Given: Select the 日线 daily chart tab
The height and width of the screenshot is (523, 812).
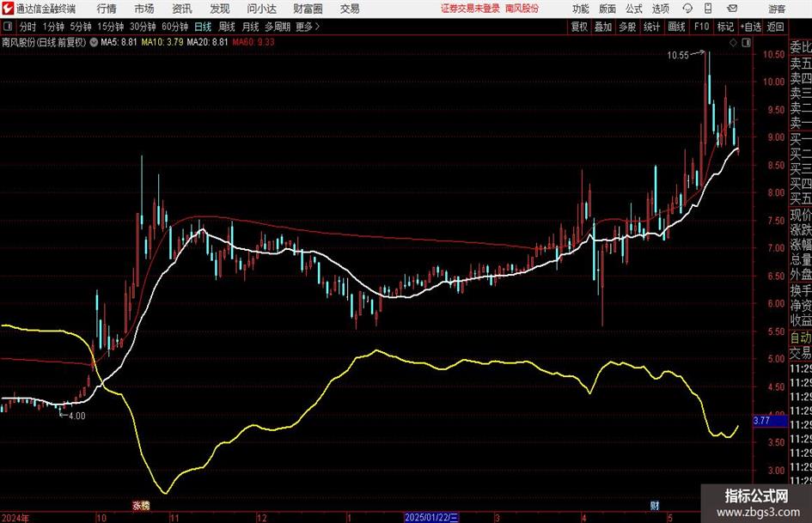Looking at the screenshot, I should (x=203, y=27).
